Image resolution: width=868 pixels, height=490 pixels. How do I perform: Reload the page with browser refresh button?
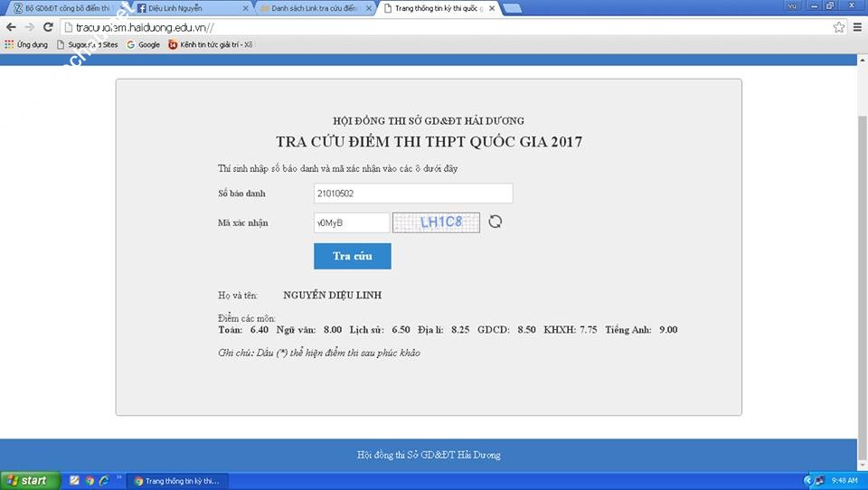tap(48, 27)
